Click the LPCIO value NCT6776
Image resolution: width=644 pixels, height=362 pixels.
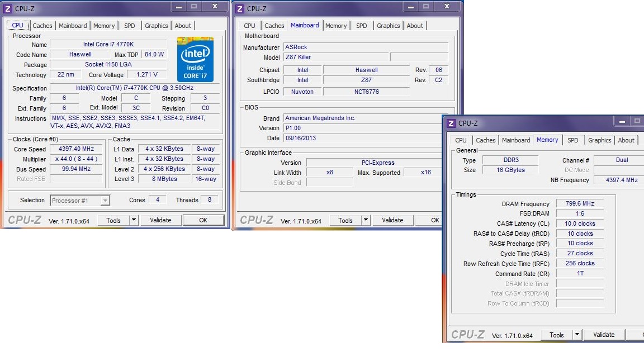(x=366, y=92)
